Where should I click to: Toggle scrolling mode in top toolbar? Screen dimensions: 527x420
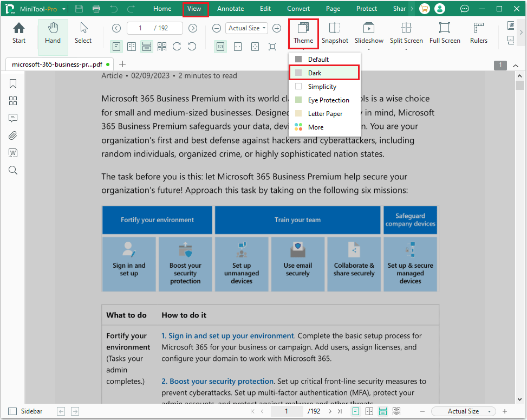point(147,47)
